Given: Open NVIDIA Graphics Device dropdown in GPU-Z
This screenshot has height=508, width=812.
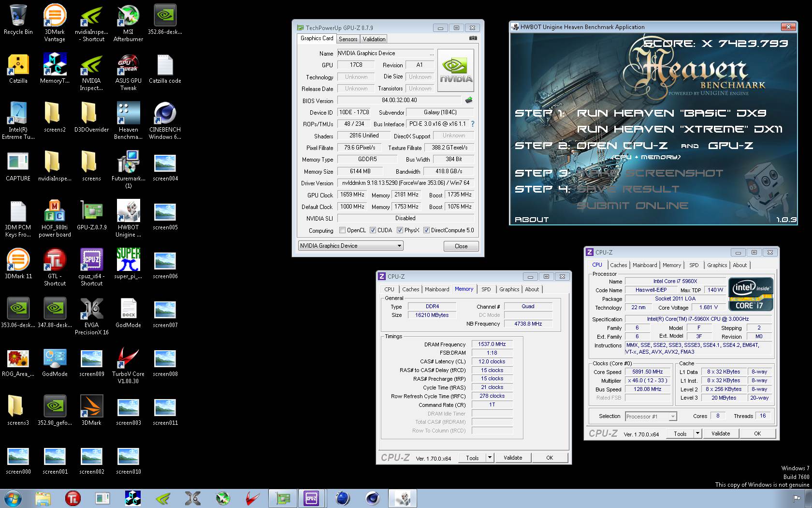Looking at the screenshot, I should pyautogui.click(x=350, y=246).
